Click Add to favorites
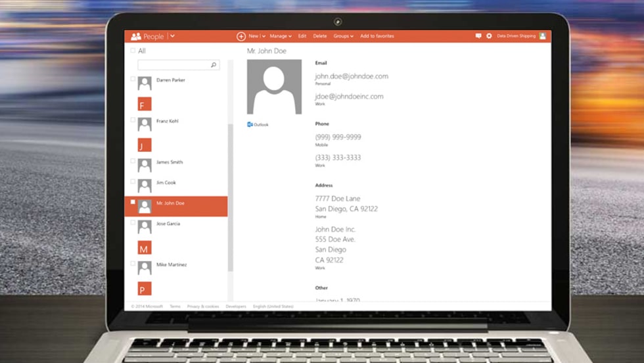This screenshot has width=644, height=363. [377, 36]
